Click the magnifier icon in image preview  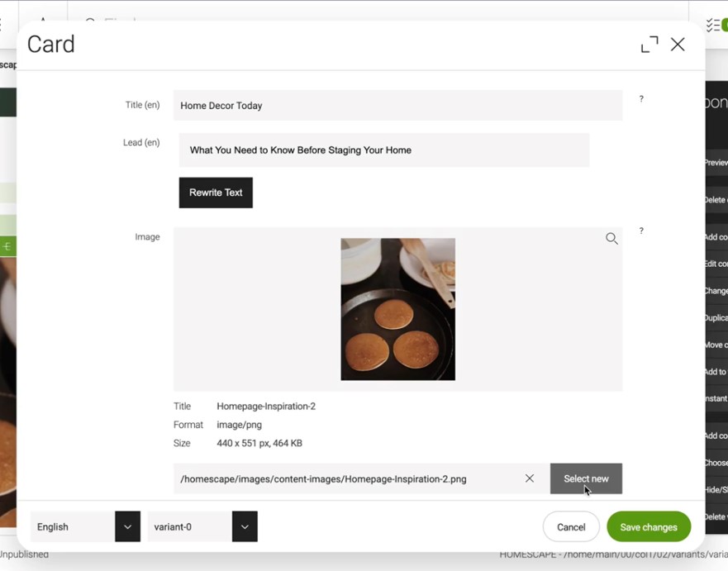pos(611,239)
